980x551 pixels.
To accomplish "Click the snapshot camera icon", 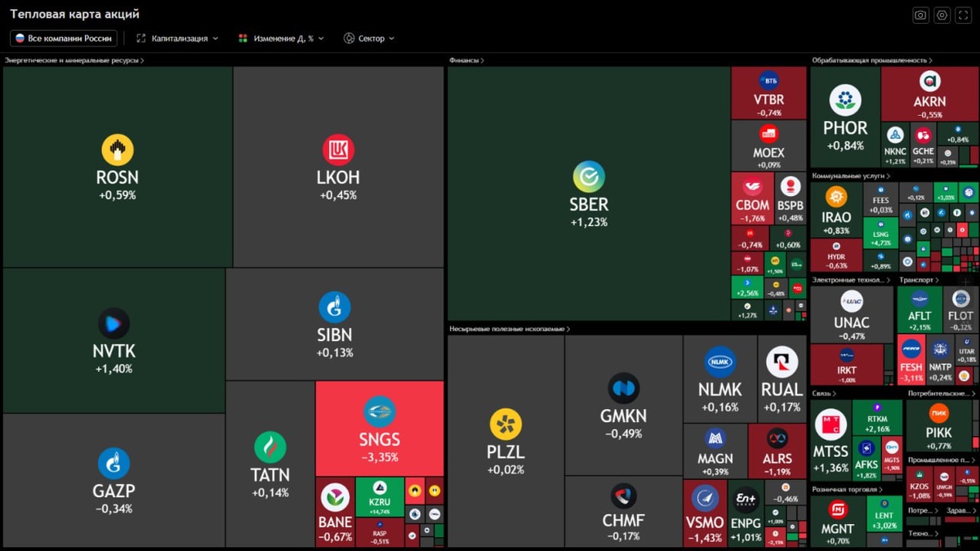I will point(920,15).
